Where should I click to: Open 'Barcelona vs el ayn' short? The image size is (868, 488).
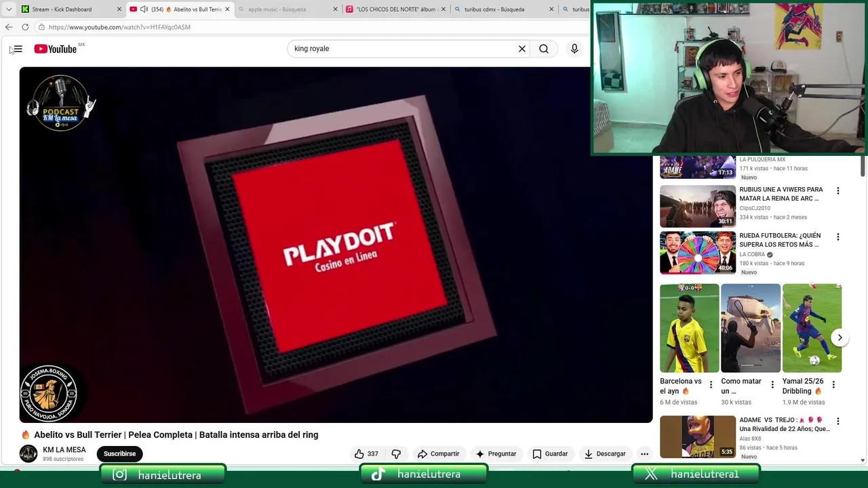click(x=690, y=328)
